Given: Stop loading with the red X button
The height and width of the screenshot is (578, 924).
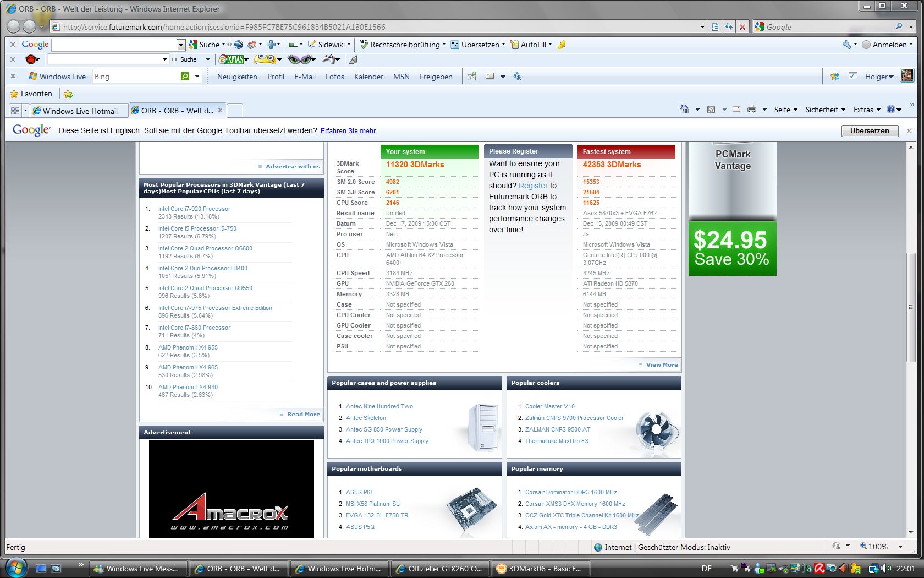Looking at the screenshot, I should pos(743,26).
